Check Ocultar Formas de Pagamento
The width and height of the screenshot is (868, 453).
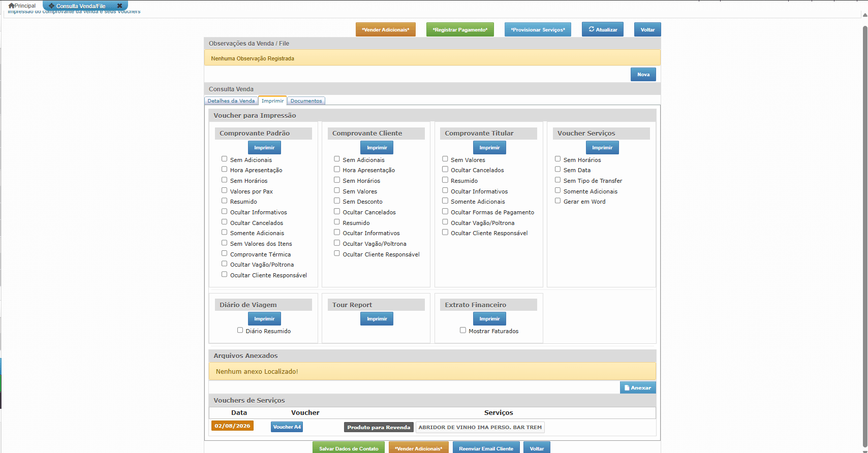pyautogui.click(x=445, y=211)
